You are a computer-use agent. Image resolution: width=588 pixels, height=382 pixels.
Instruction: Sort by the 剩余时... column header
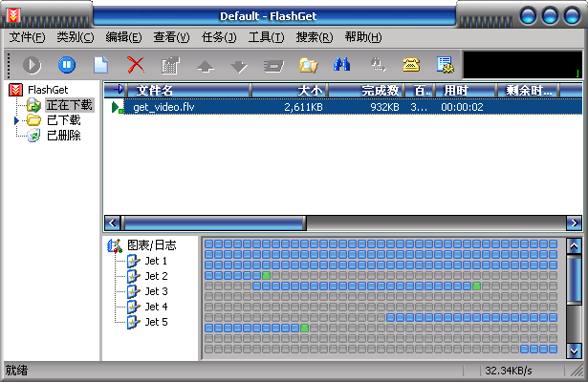[x=529, y=91]
